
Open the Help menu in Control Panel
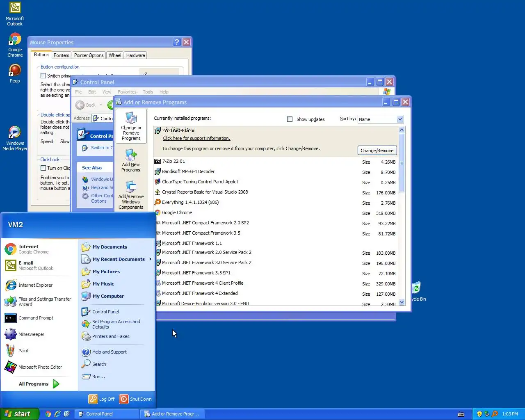click(x=164, y=92)
